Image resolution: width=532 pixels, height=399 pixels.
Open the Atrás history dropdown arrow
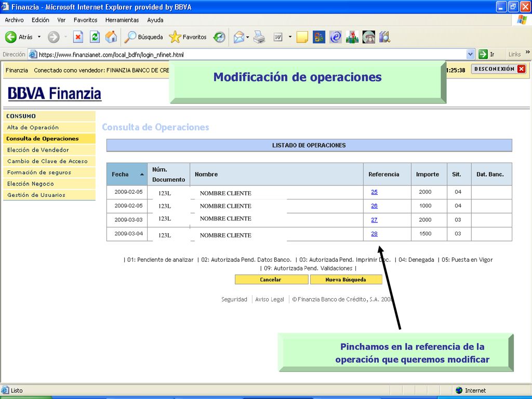coord(39,37)
